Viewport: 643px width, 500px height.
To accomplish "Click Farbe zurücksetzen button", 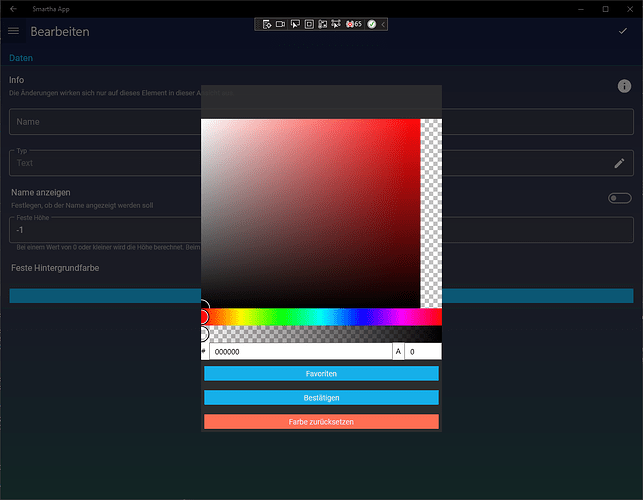I will pos(321,422).
